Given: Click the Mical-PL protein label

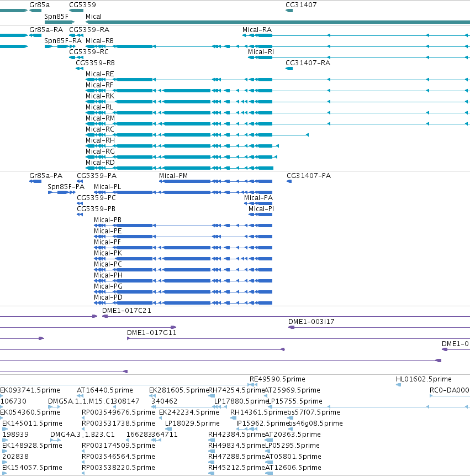Looking at the screenshot, I should click(x=107, y=187).
